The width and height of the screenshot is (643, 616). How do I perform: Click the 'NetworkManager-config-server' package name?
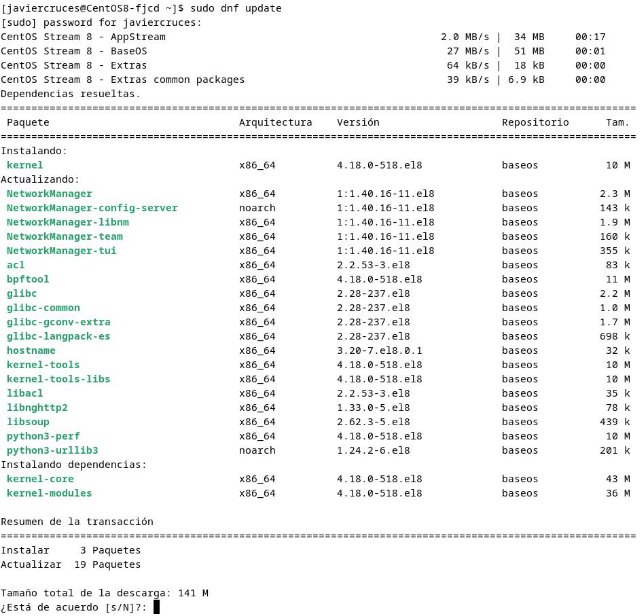pyautogui.click(x=92, y=208)
